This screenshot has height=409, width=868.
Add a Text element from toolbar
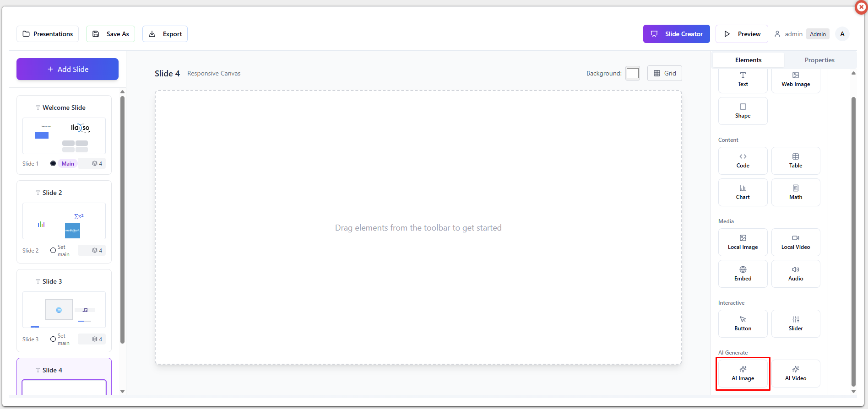tap(743, 80)
